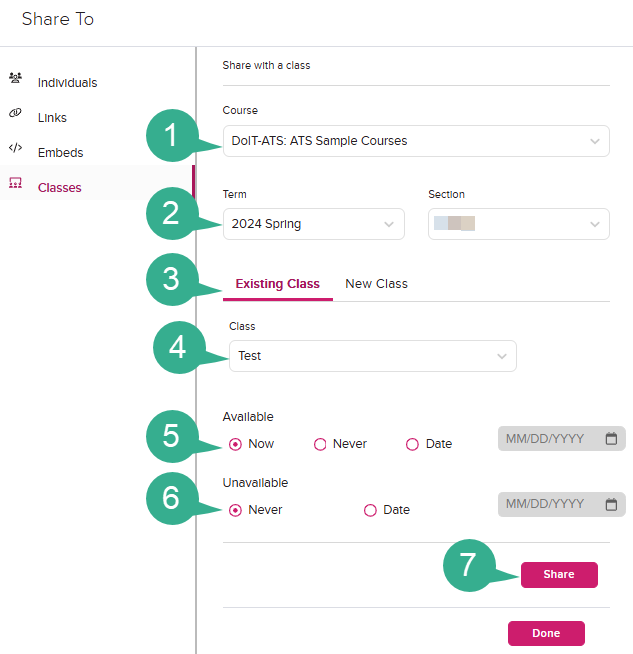Open the Course dropdown
Image resolution: width=633 pixels, height=654 pixels.
(416, 141)
